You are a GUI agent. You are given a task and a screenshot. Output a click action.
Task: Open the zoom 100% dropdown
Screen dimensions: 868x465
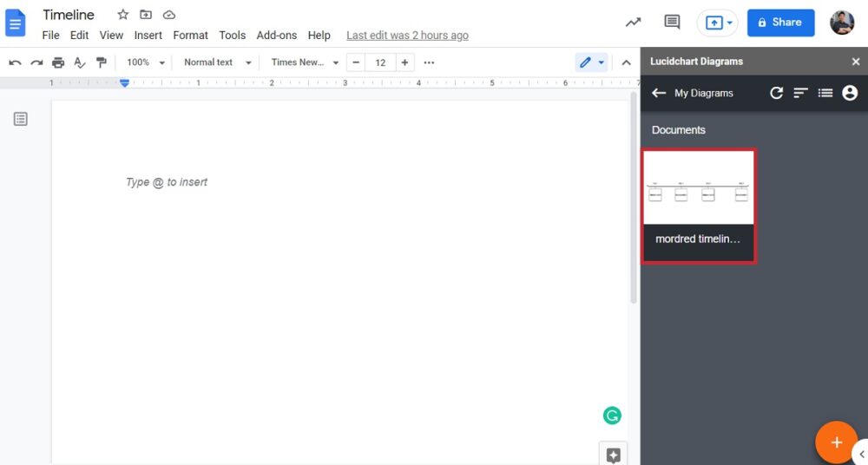[x=146, y=62]
